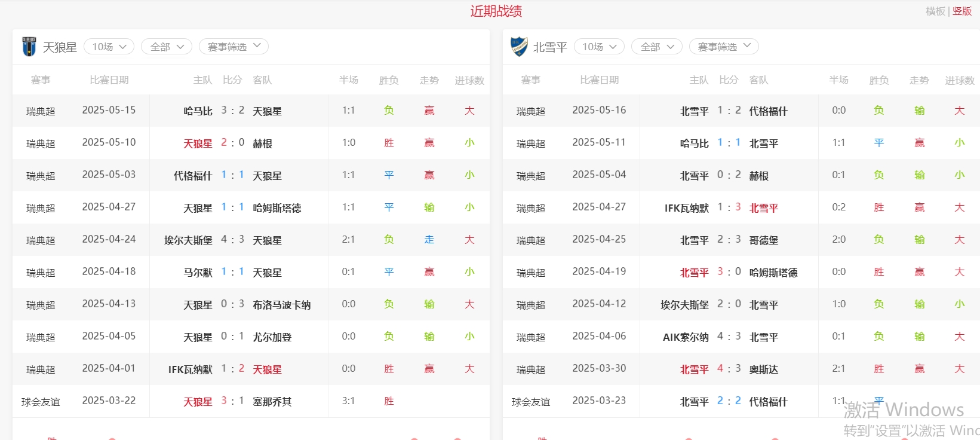Expand the 全部 filter for 天狼星
Image resolution: width=980 pixels, height=440 pixels.
click(x=166, y=47)
